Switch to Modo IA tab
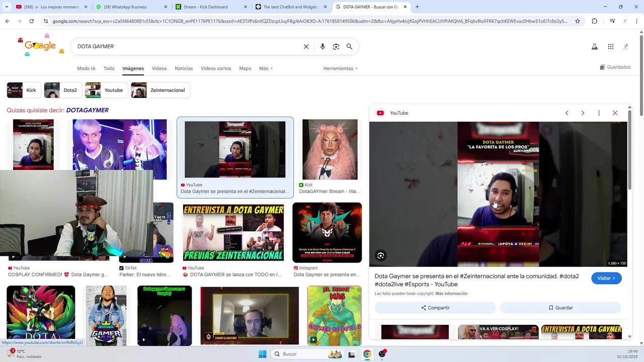Viewport: 644px width, 362px height. [86, 68]
